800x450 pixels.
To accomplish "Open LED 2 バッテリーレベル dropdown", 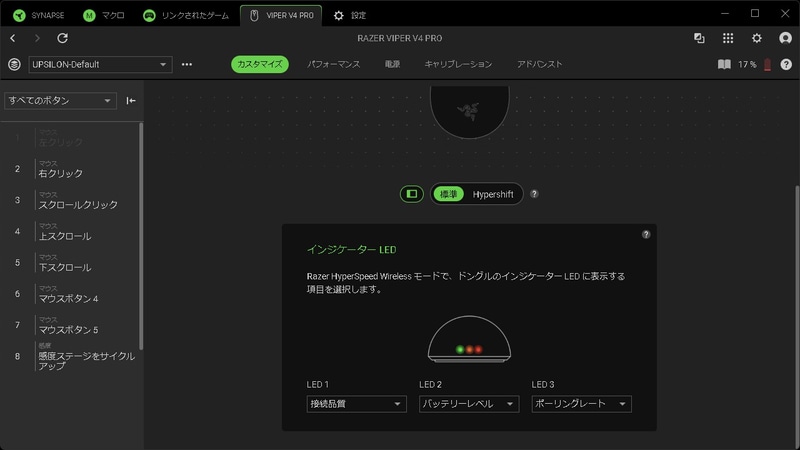I will pyautogui.click(x=469, y=404).
